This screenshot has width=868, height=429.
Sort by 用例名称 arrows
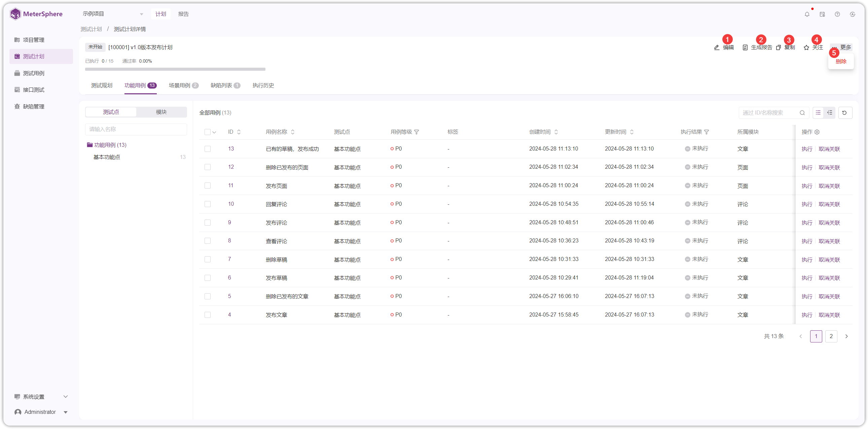click(293, 132)
